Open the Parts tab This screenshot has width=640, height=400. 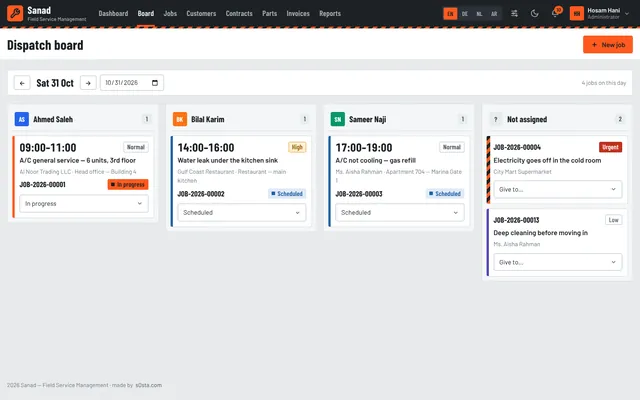click(269, 13)
